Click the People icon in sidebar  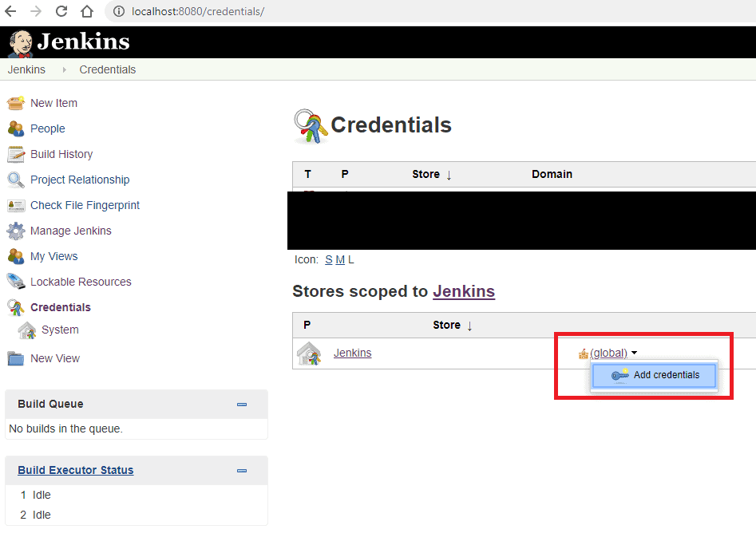coord(16,128)
